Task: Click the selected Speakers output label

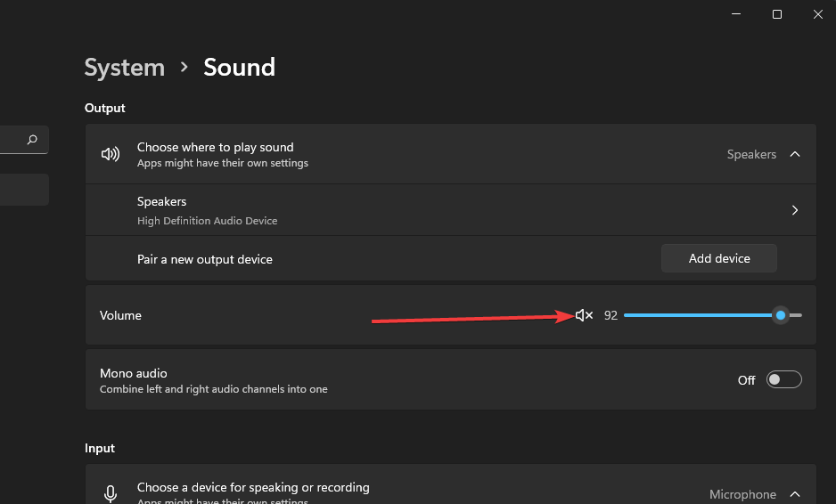Action: pos(751,154)
